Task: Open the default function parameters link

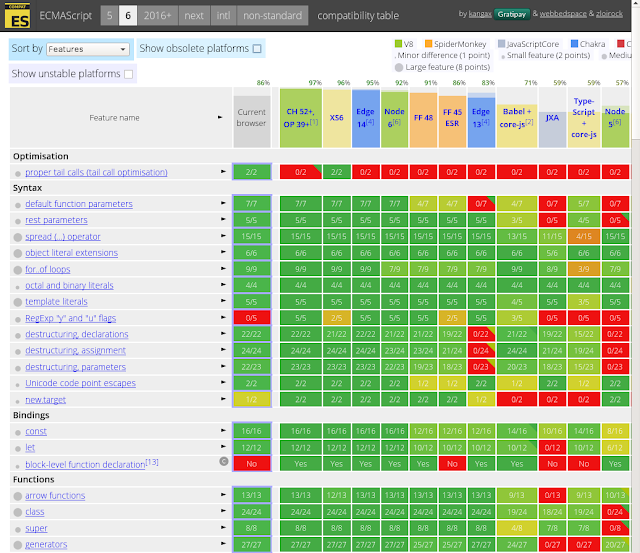Action: tap(79, 204)
